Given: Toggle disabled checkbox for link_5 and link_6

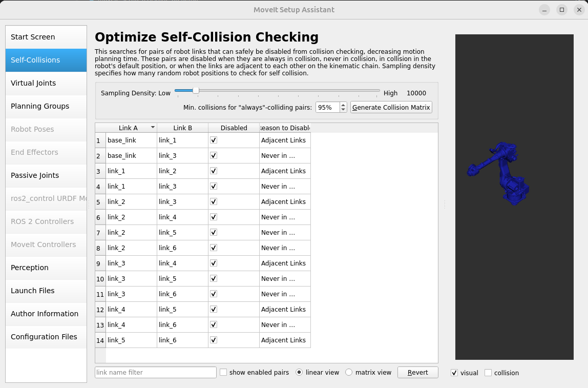Looking at the screenshot, I should coord(214,340).
